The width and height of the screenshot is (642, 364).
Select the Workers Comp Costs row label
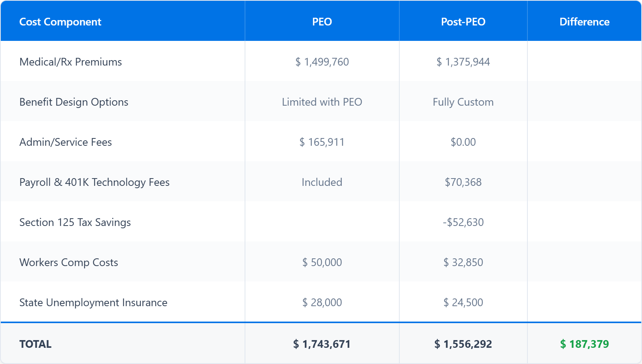(69, 263)
